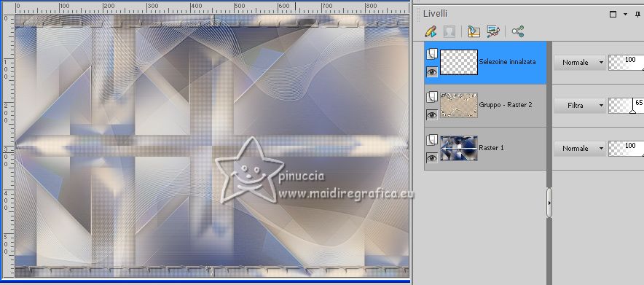
Task: Click the picture with cable icon
Action: (x=493, y=31)
